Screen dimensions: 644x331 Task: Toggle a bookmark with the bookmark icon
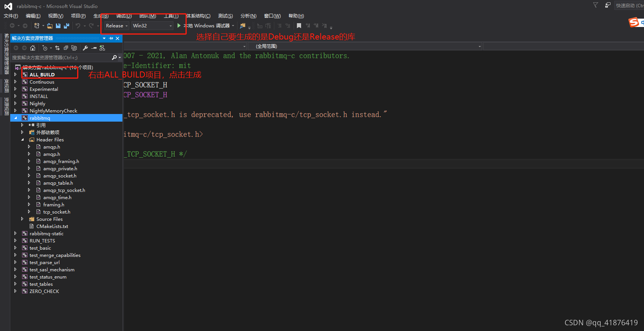299,25
